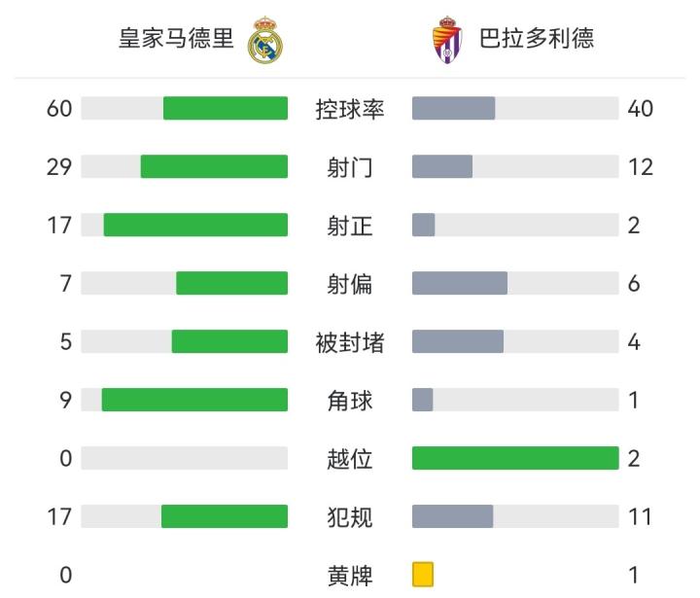Click the 射正 stat label

350,226
